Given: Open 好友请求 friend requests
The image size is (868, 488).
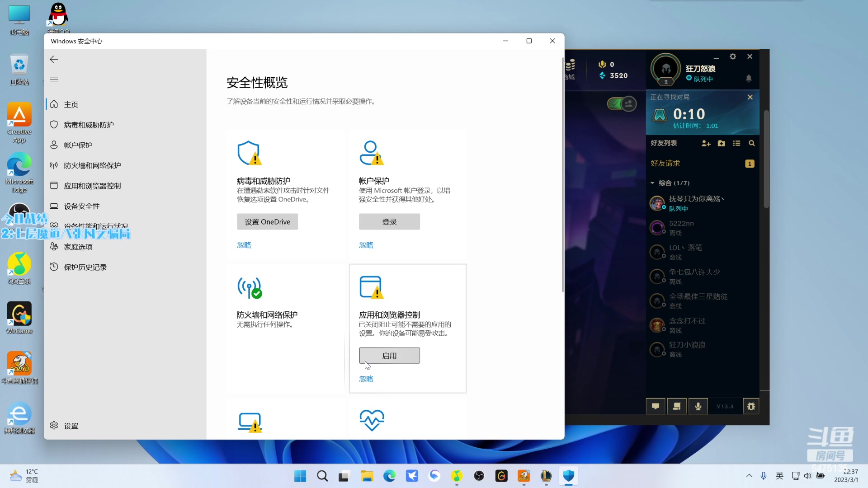Looking at the screenshot, I should (x=702, y=163).
